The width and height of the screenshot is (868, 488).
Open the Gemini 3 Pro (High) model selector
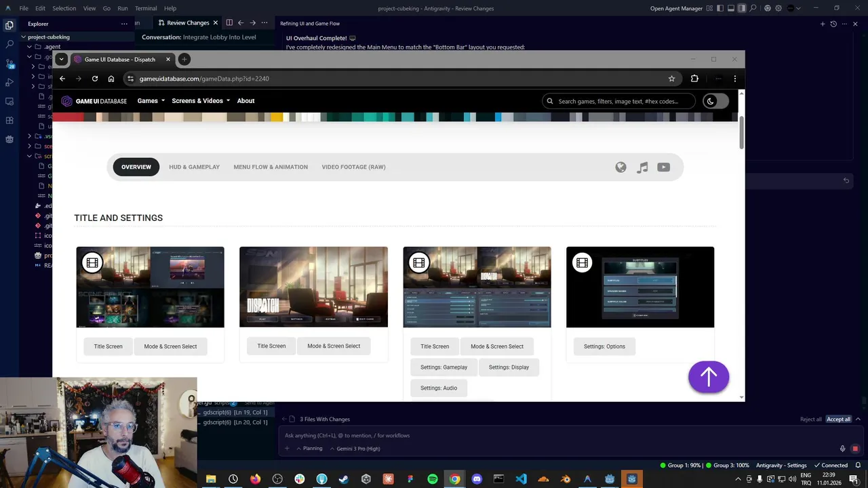355,449
